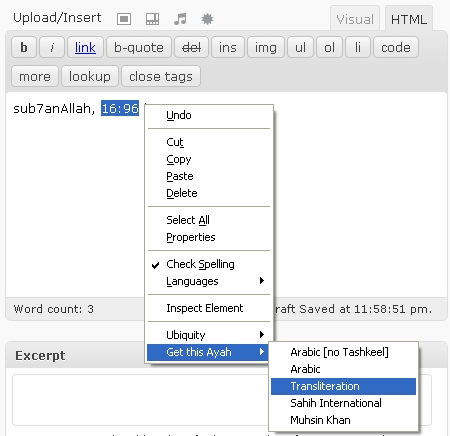Switch to the Visual editor tab
Screen dimensions: 450x436
click(355, 19)
